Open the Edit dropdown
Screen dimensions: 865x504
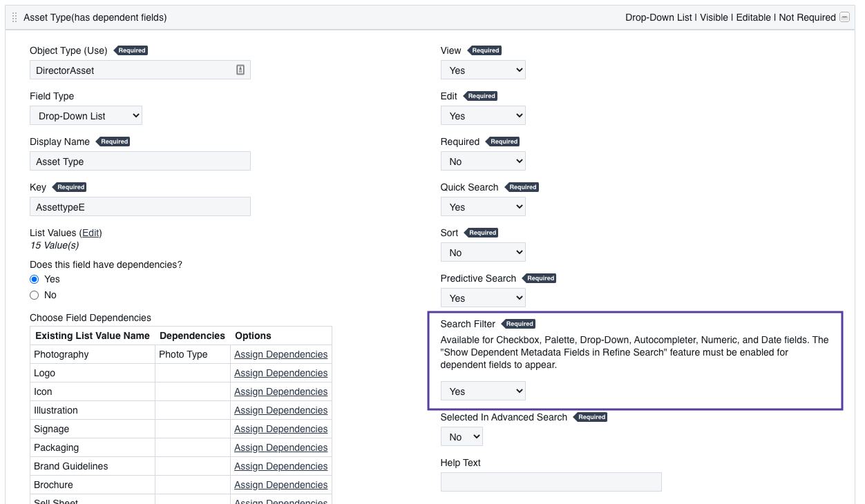[483, 115]
